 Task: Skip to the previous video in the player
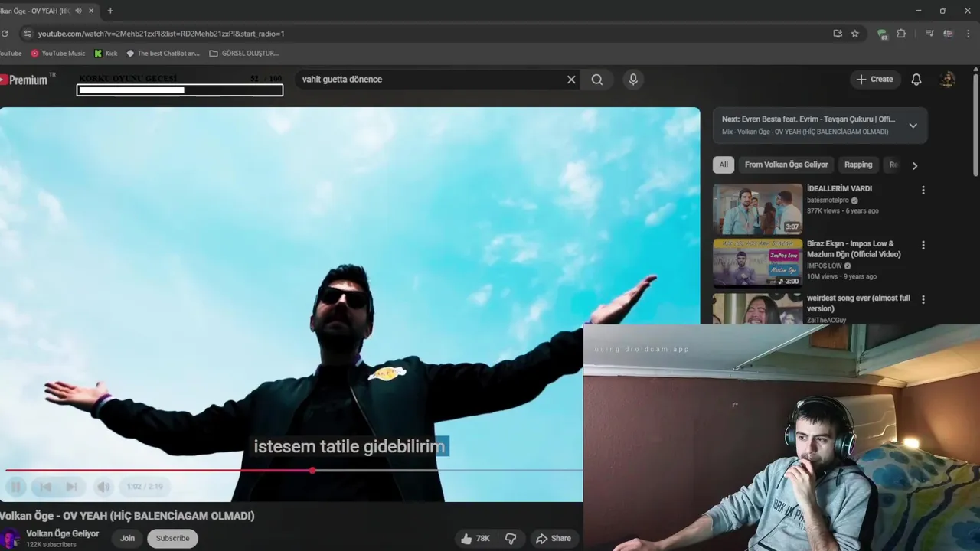tap(45, 487)
